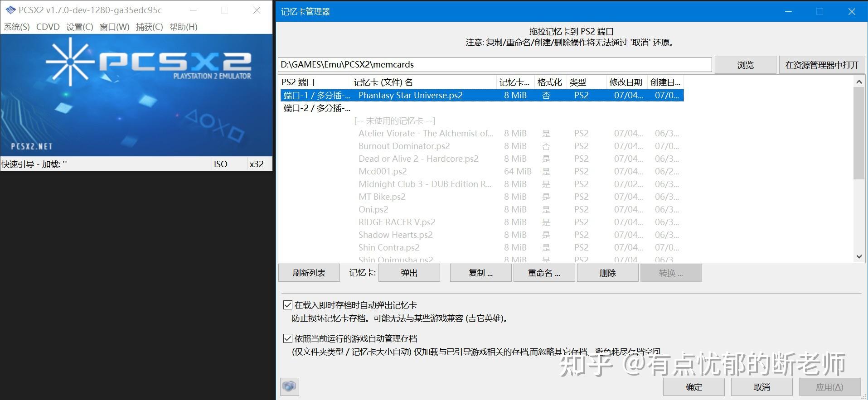
Task: Open the CDVD menu
Action: (48, 27)
